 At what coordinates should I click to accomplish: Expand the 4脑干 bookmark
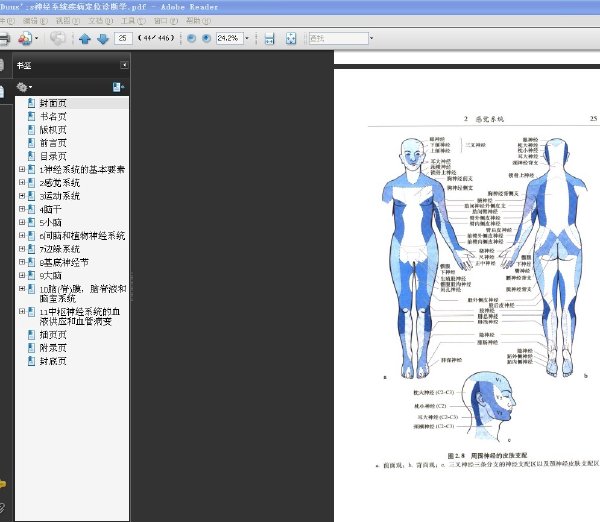coord(22,209)
